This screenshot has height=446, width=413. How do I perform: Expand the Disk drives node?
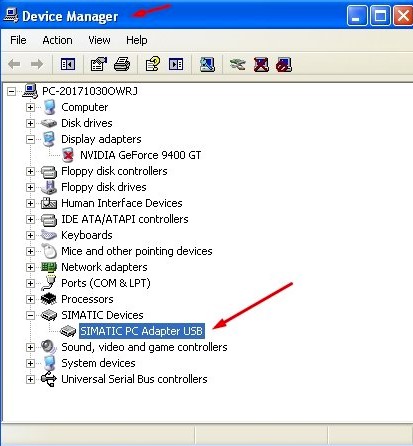[x=30, y=123]
